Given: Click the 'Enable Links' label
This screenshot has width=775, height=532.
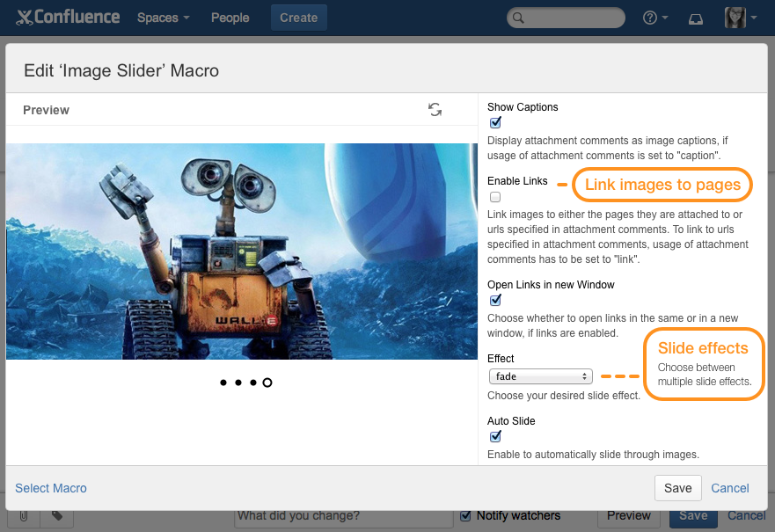Looking at the screenshot, I should point(517,181).
